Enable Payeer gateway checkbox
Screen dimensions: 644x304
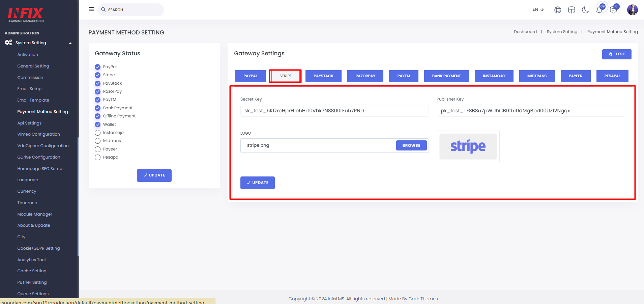pyautogui.click(x=97, y=149)
